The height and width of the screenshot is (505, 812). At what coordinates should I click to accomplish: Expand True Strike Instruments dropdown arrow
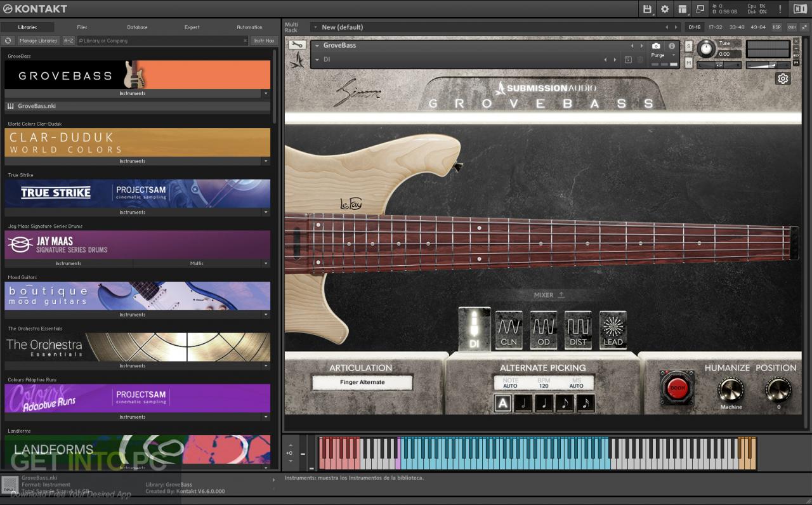click(265, 212)
